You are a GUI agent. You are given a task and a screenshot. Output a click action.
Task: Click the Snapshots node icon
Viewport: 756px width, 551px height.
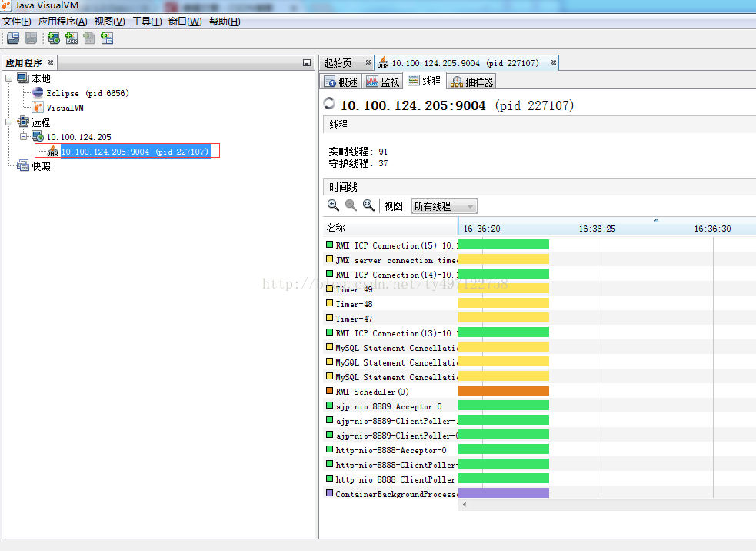(23, 165)
